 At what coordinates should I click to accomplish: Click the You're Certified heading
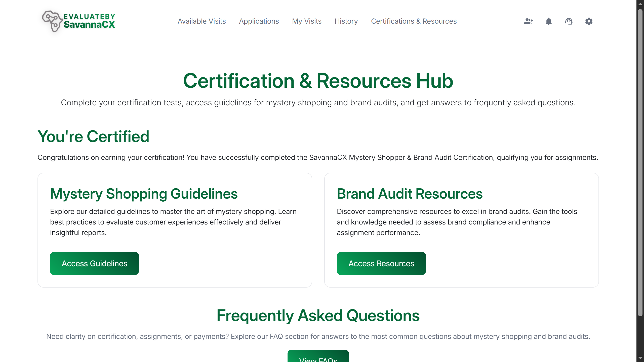click(x=93, y=136)
